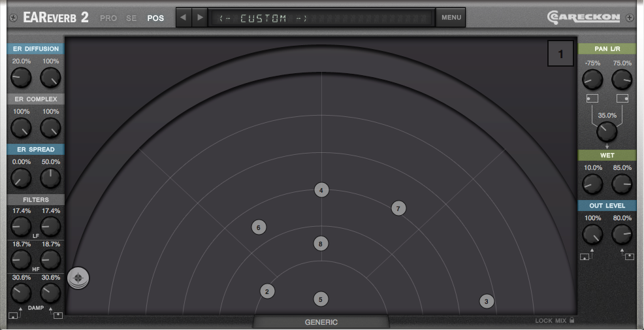Click the previous preset arrow
The image size is (644, 330).
tap(184, 18)
